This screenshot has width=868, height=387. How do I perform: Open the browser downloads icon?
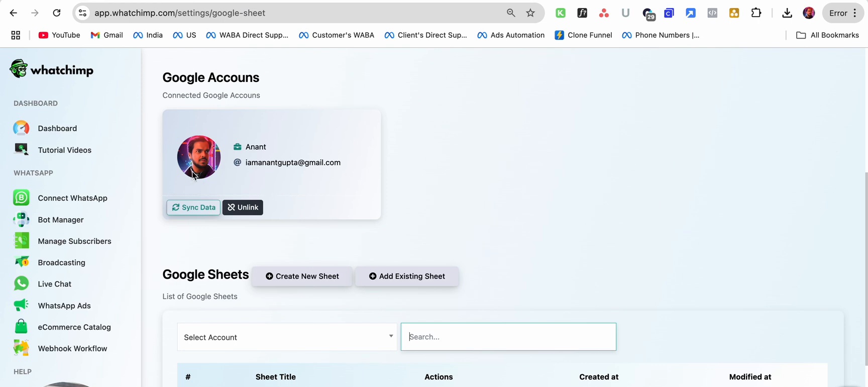click(x=787, y=13)
